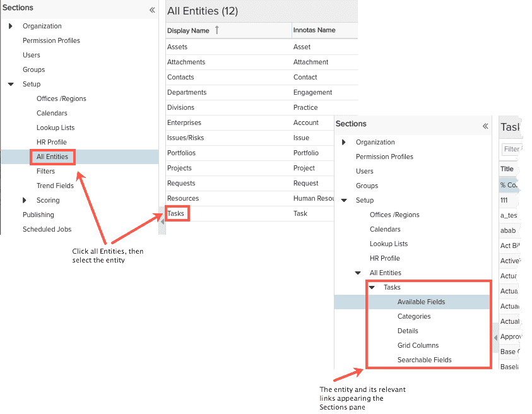Open Grid Columns under Tasks
This screenshot has width=532, height=414.
pyautogui.click(x=418, y=345)
